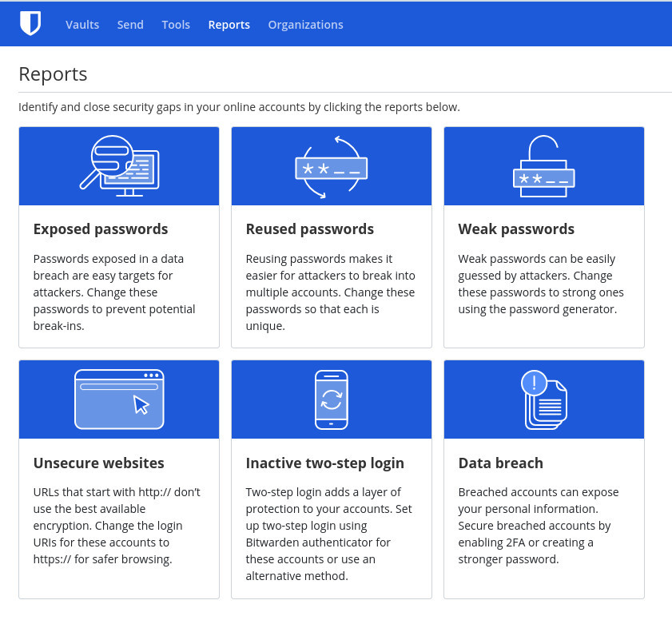Switch to the Tools menu
The width and height of the screenshot is (672, 620).
176,25
